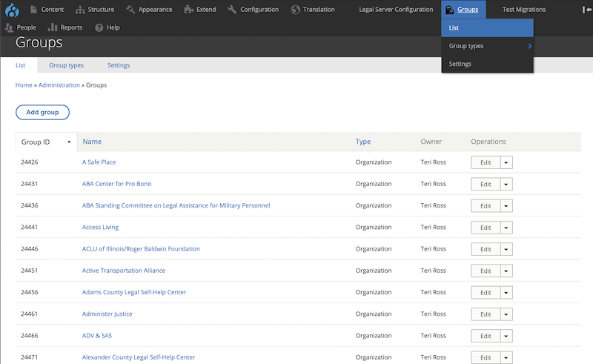Click the Extend puzzle piece icon
Screen dimensions: 593x364
[x=188, y=10]
